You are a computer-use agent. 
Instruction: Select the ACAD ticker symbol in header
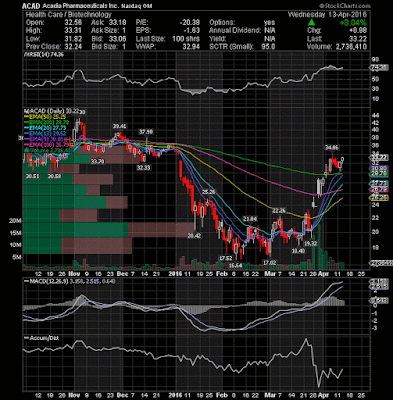31,6
